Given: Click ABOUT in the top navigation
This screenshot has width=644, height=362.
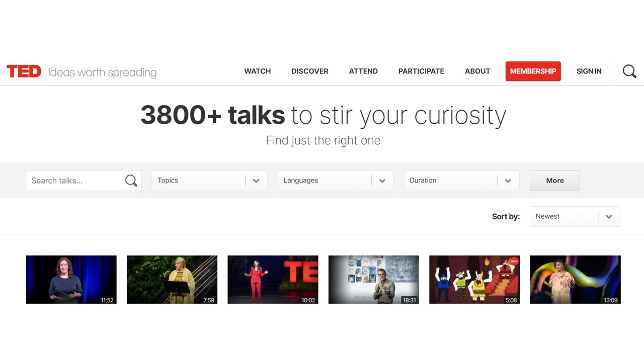Looking at the screenshot, I should click(x=477, y=71).
